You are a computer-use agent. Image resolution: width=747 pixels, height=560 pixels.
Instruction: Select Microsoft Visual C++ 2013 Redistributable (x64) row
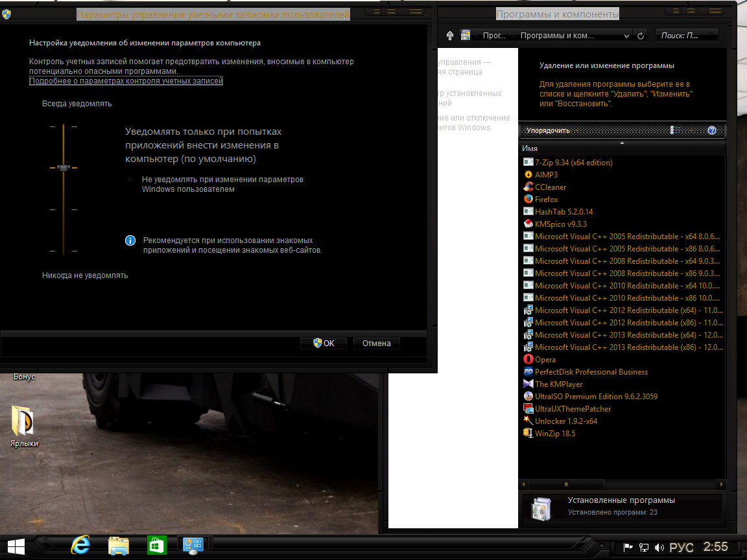623,335
